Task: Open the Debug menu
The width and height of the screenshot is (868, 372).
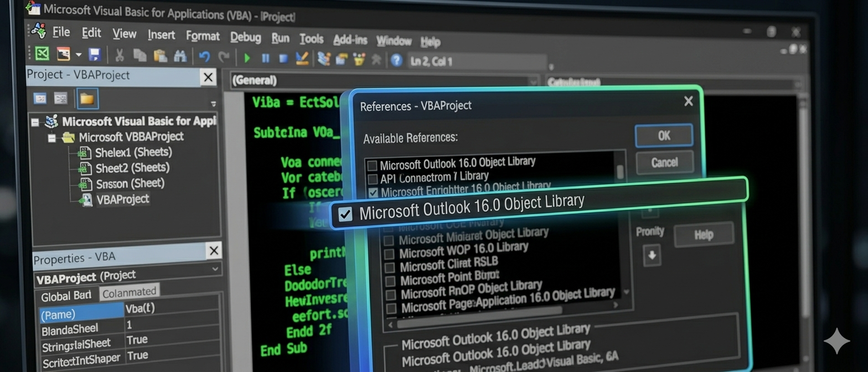Action: click(245, 38)
